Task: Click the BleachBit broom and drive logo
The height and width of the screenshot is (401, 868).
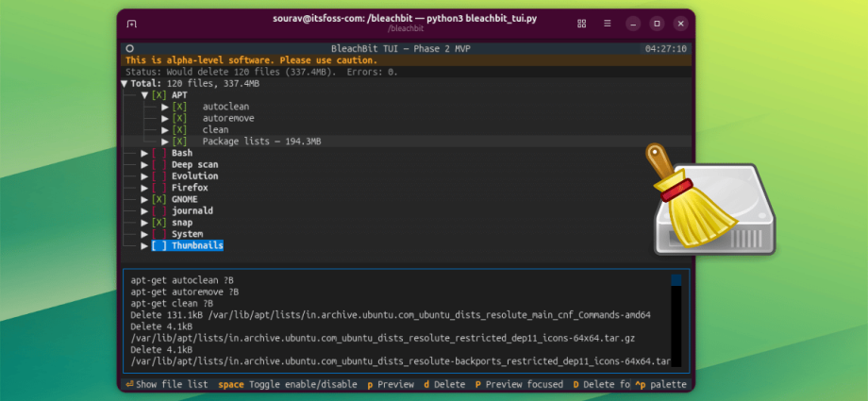Action: (x=710, y=199)
